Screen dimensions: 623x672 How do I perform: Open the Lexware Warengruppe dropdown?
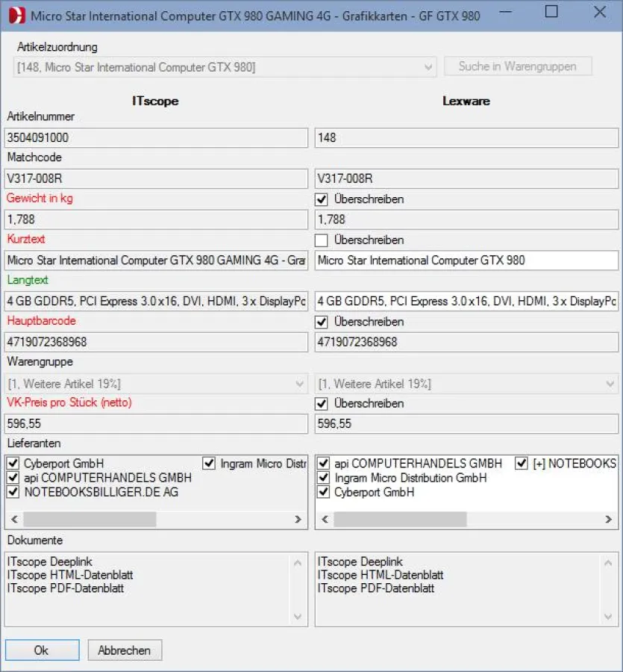pos(607,382)
